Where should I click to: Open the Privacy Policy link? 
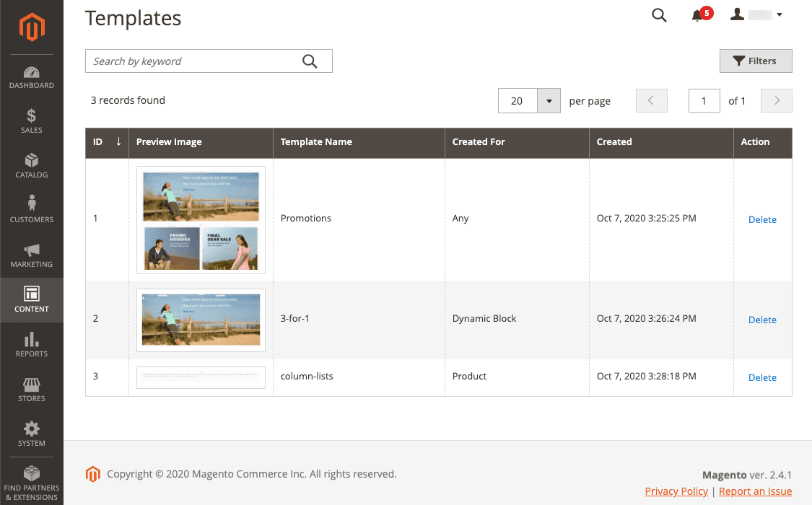pos(676,491)
